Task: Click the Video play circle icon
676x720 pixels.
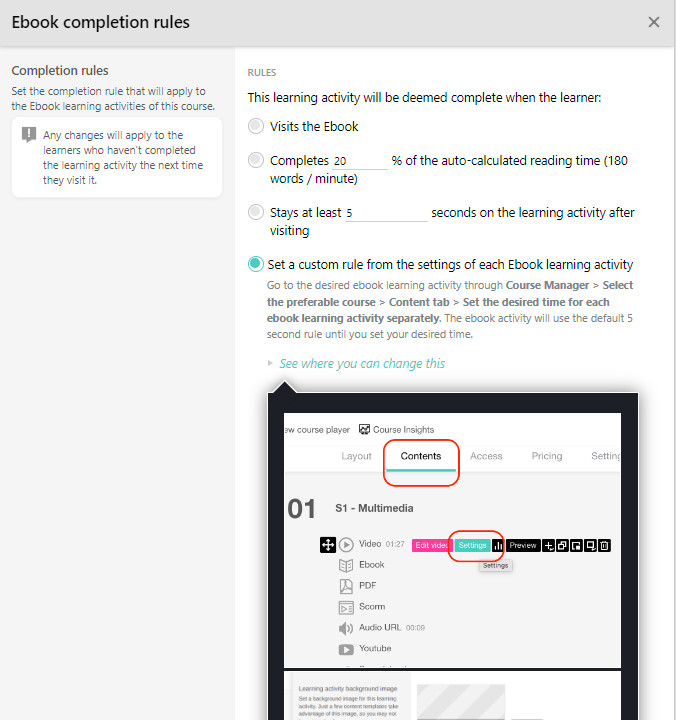Action: [346, 545]
